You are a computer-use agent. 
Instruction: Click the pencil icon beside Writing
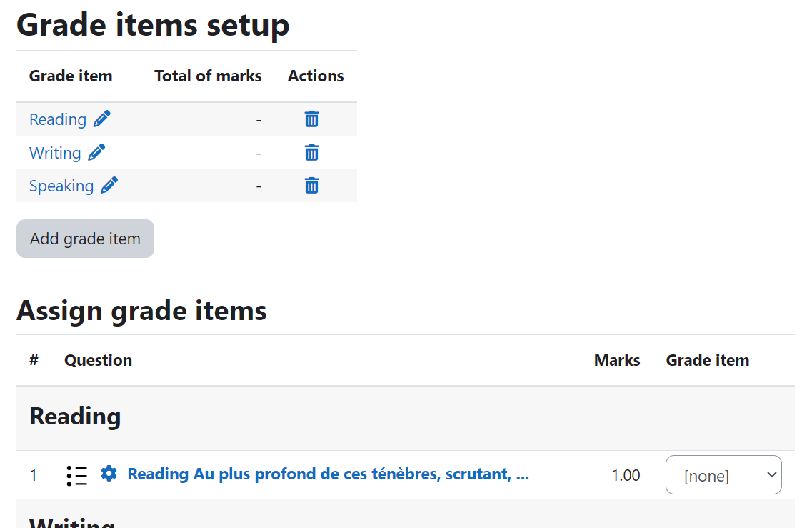[96, 153]
